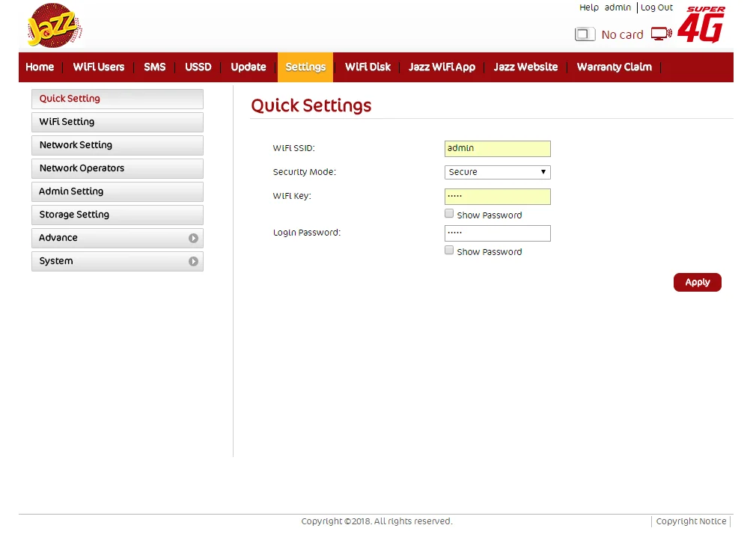This screenshot has height=537, width=756.
Task: Switch to the WiFi Users tab
Action: 99,67
